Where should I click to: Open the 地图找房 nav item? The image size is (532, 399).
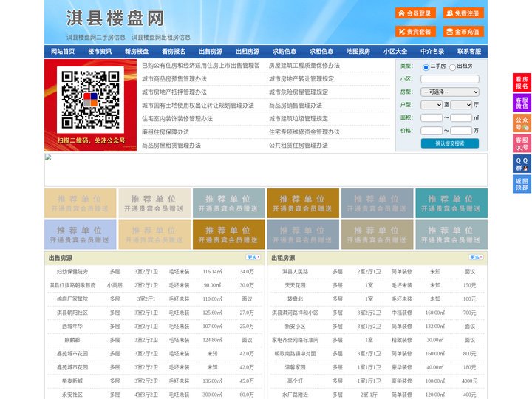[358, 52]
